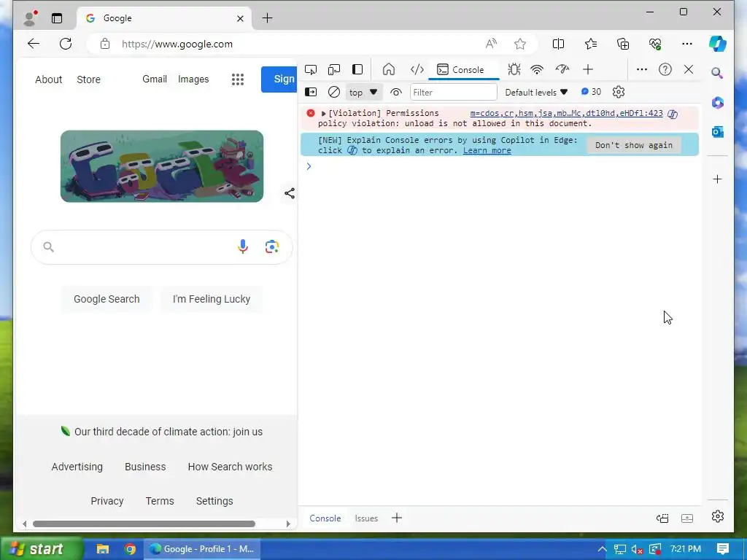Screen dimensions: 747x560
Task: Click the Google Search button
Action: coord(107,299)
